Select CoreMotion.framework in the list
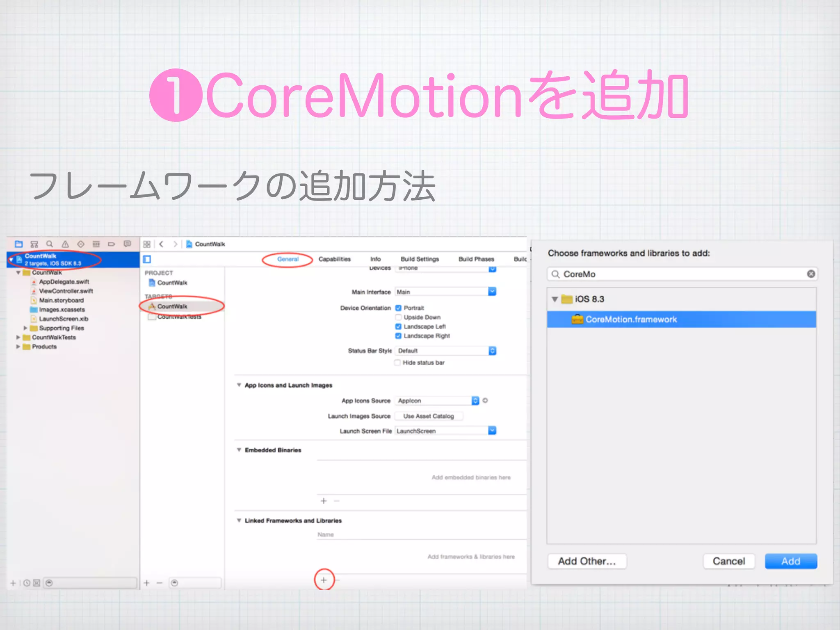Viewport: 840px width, 630px height. [681, 319]
